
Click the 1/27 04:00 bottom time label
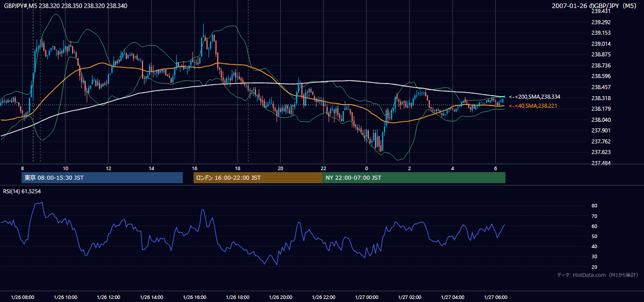(x=453, y=297)
